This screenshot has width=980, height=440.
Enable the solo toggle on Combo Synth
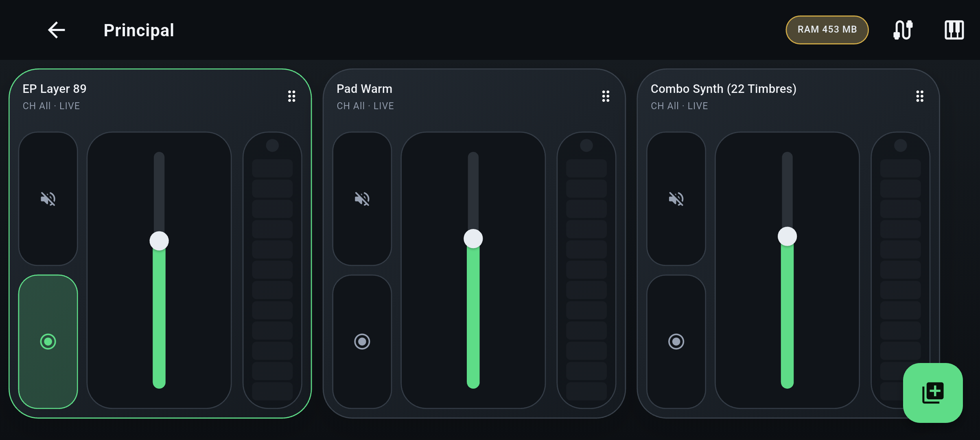(x=676, y=341)
